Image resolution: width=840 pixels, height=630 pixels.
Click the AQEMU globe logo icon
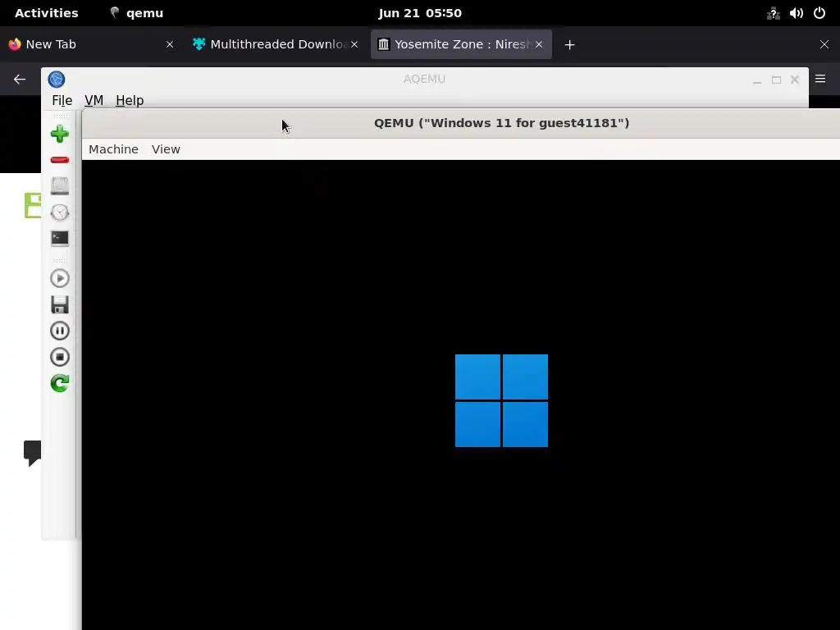click(x=57, y=80)
